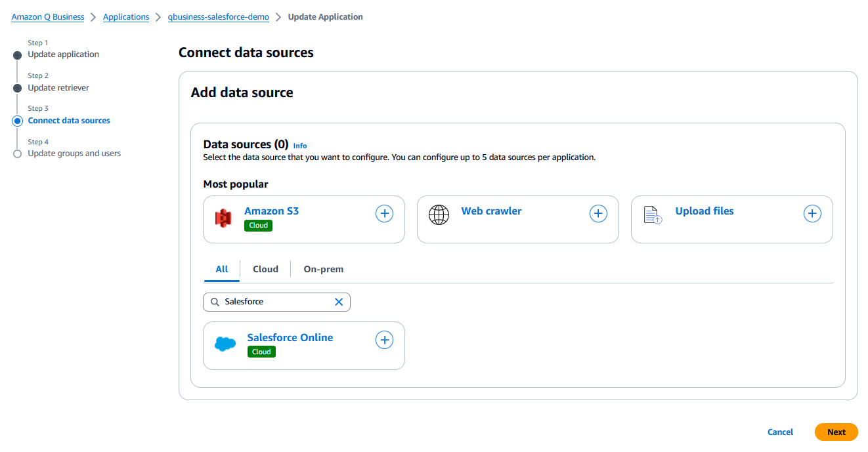The width and height of the screenshot is (868, 452).
Task: Click the plus icon beside Amazon S3
Action: (384, 213)
